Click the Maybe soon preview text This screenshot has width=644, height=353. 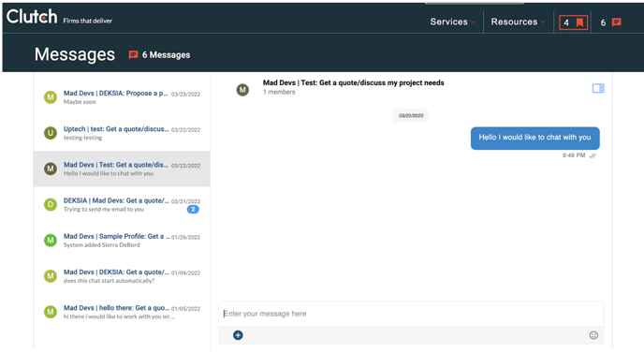[80, 102]
